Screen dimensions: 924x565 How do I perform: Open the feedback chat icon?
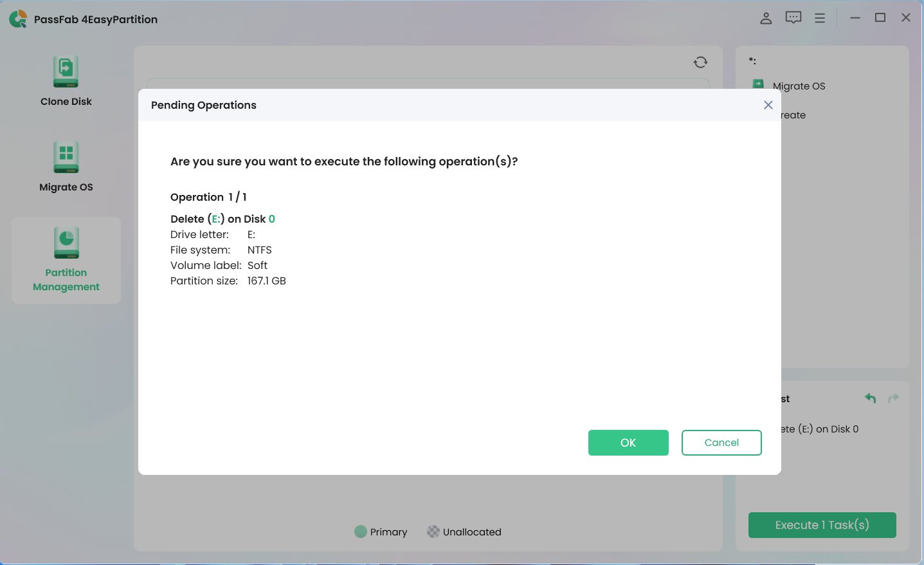793,18
